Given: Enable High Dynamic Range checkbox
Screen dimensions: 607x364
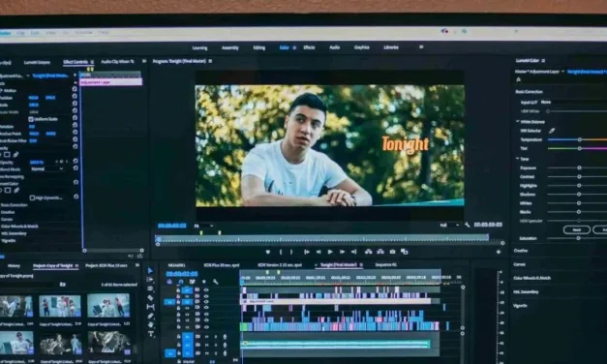Looking at the screenshot, I should pos(33,197).
